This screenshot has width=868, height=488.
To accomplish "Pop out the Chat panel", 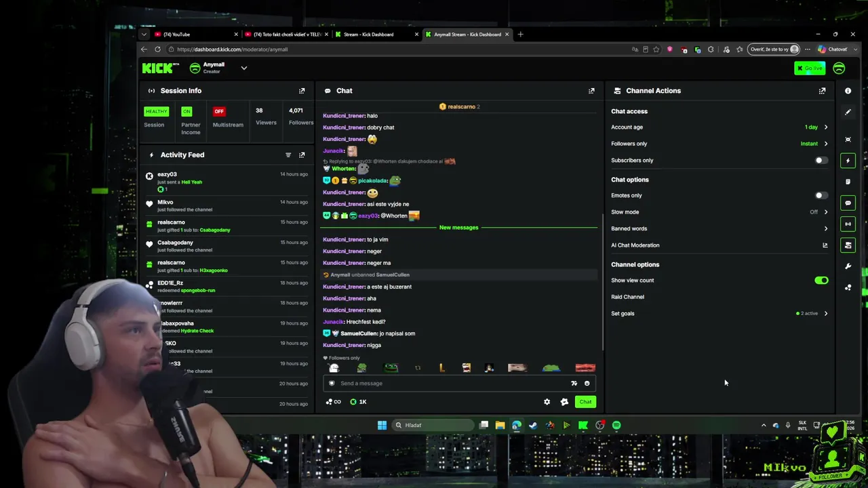I will pos(591,91).
